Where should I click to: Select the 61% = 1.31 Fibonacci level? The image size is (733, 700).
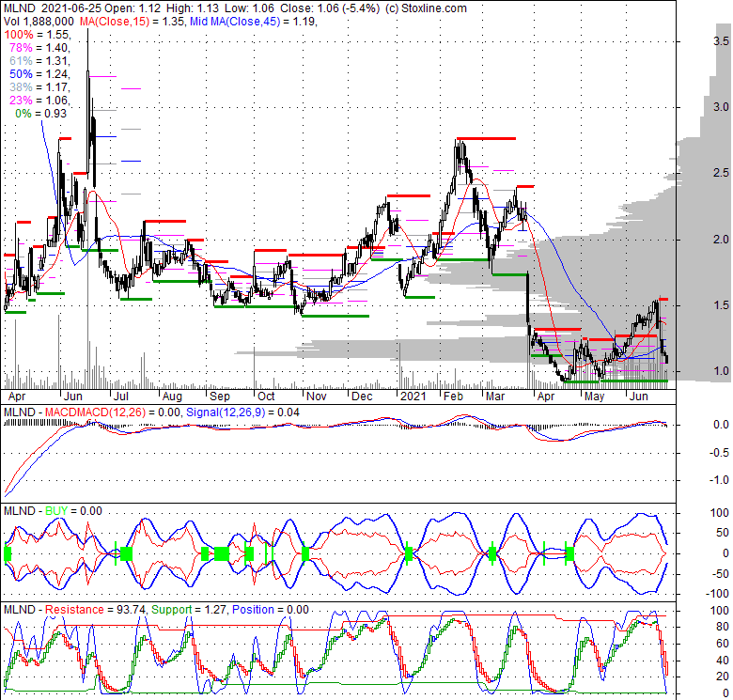pos(39,61)
